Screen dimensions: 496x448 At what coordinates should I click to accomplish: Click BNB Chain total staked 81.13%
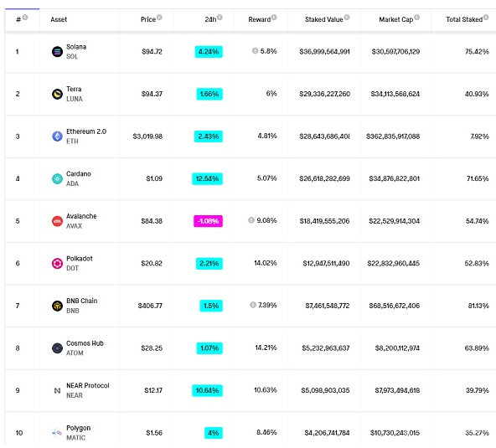tap(478, 306)
